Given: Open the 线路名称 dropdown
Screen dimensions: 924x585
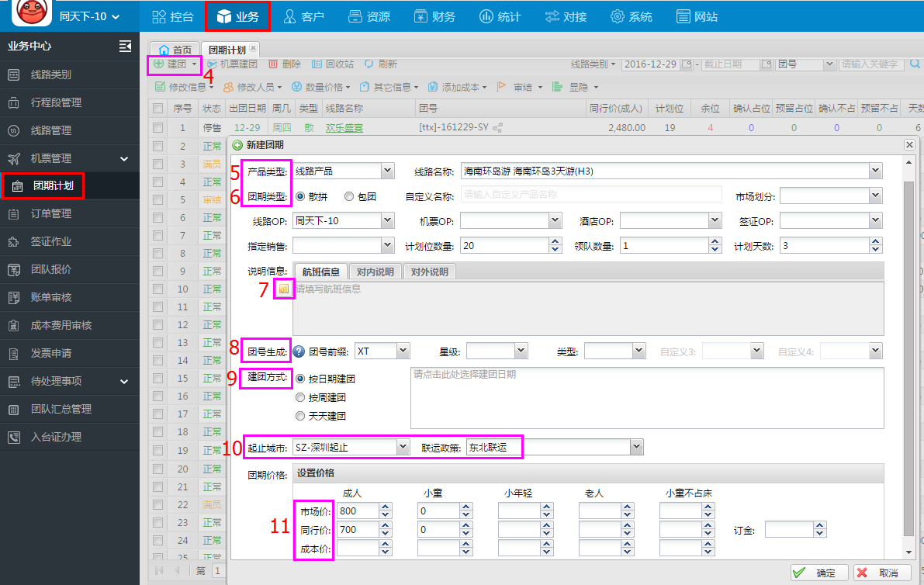Looking at the screenshot, I should coord(876,171).
